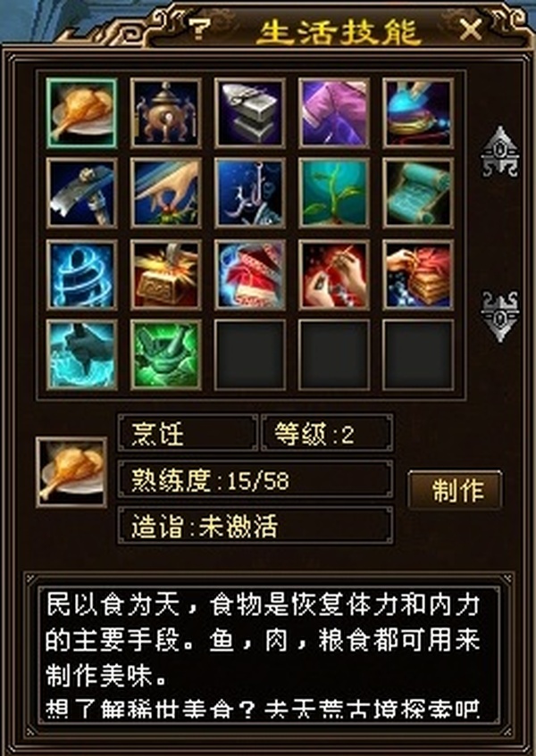Choose the green sprout planting skill icon
Viewport: 536px width, 756px height.
[x=334, y=194]
